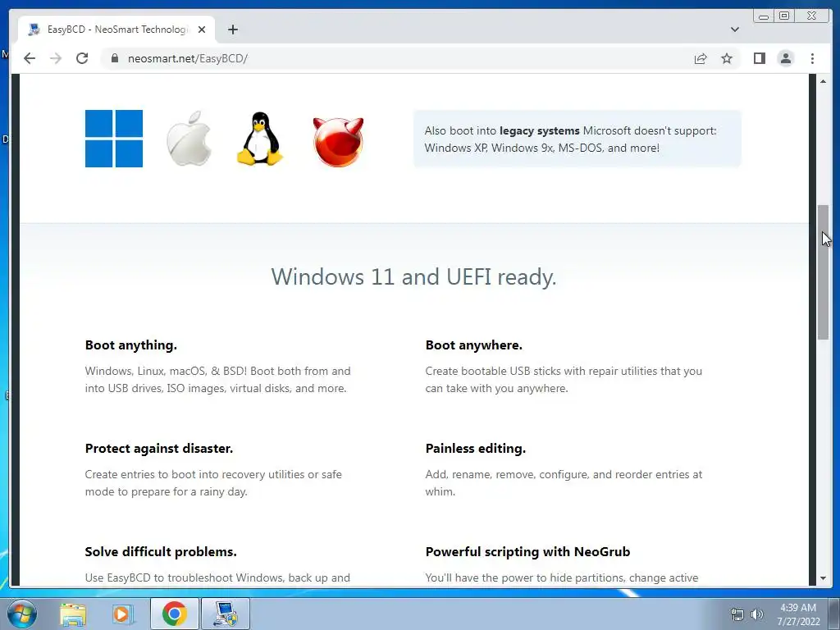Go back with browser back arrow

point(30,58)
